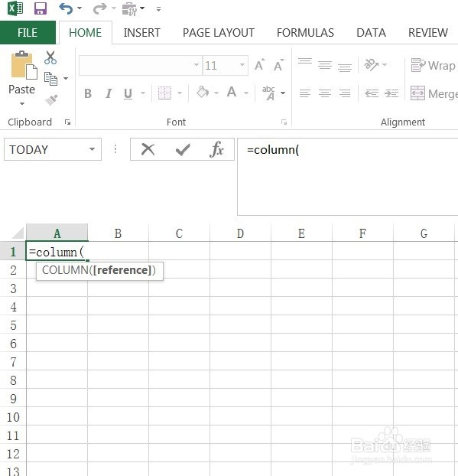Screen dimensions: 458x476
Task: Click Decrease Indent icon
Action: [x=372, y=93]
